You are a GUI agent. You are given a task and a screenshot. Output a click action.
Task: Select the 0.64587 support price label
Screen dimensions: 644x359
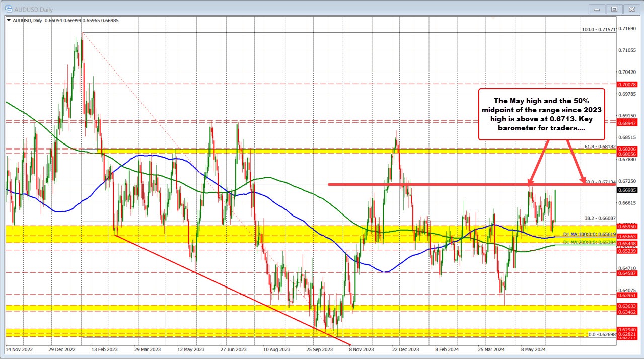point(626,274)
